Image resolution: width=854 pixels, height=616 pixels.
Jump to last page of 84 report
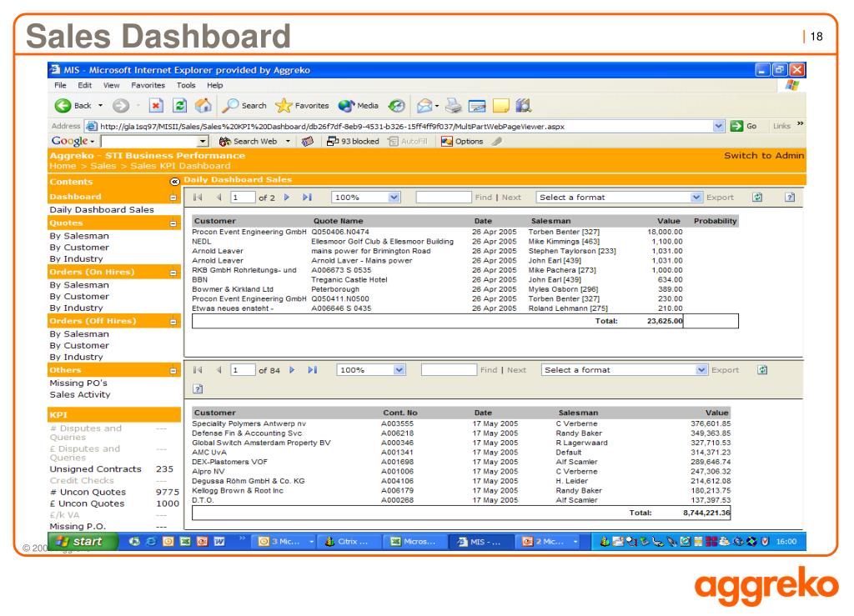point(312,370)
